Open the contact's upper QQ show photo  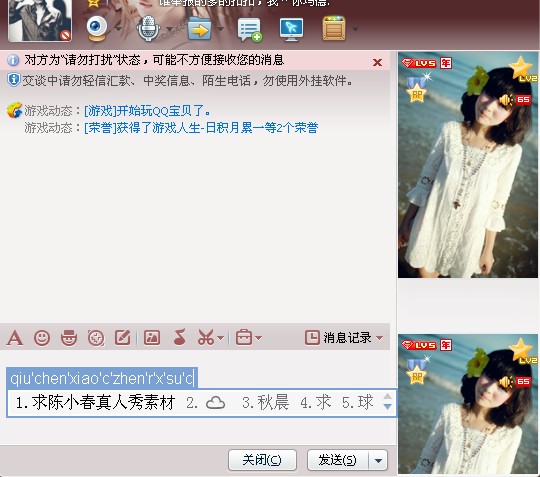(468, 165)
